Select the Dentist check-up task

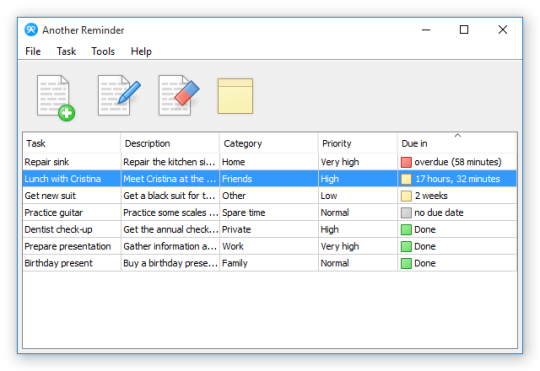click(59, 229)
